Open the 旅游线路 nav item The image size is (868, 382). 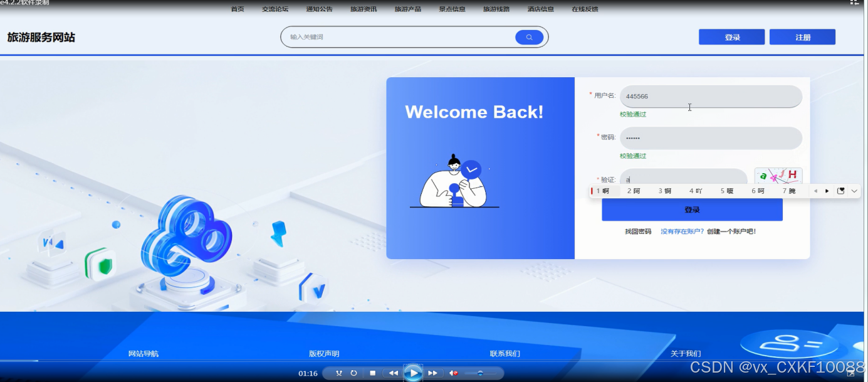[496, 9]
